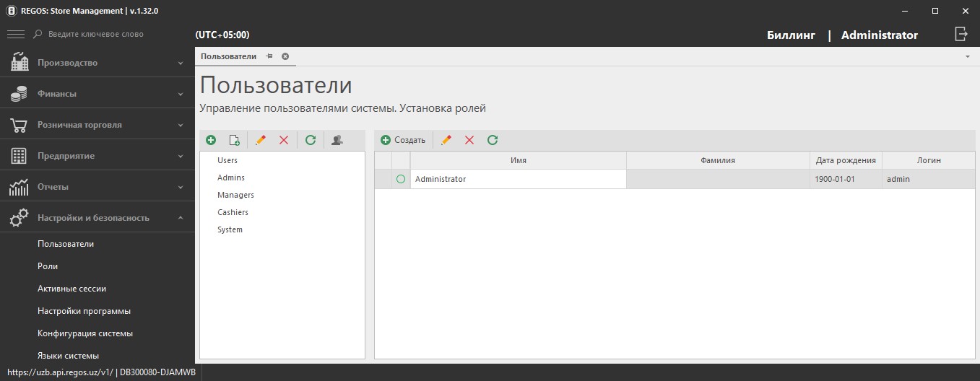Image resolution: width=980 pixels, height=381 pixels.
Task: Open Активные сессии in the sidebar
Action: pos(71,289)
